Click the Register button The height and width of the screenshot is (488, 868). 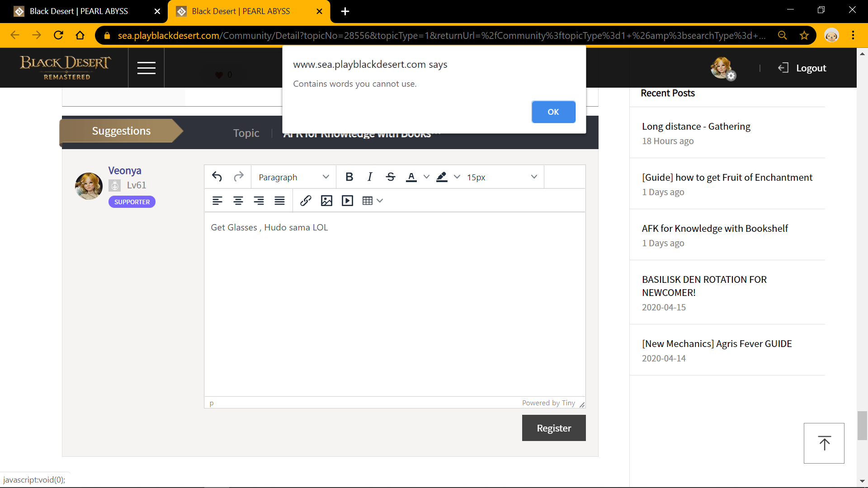click(554, 428)
